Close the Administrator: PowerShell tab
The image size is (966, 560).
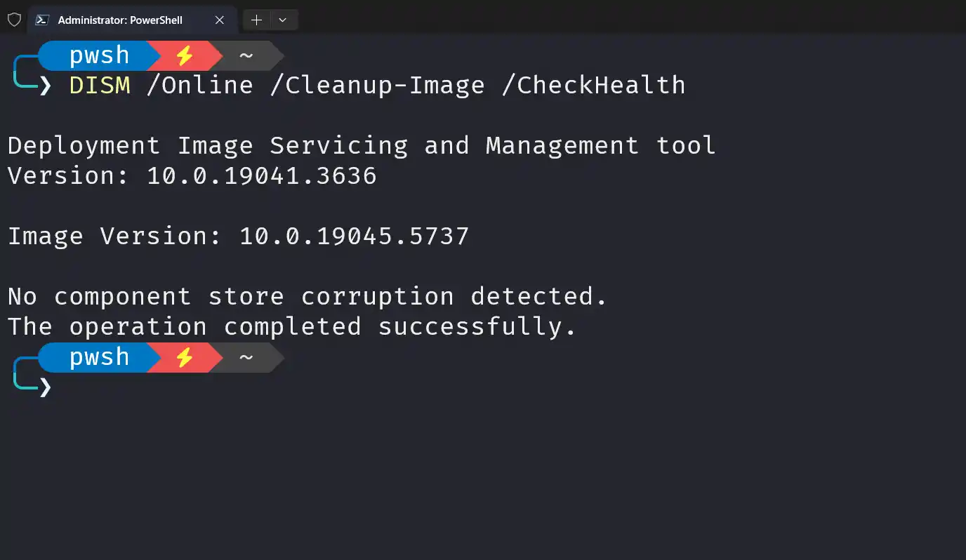tap(220, 20)
